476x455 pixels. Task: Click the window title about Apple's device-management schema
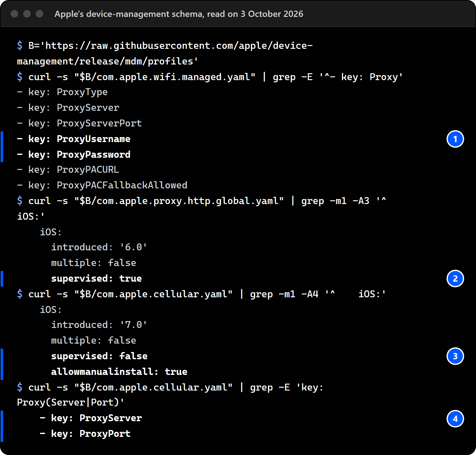tap(179, 14)
